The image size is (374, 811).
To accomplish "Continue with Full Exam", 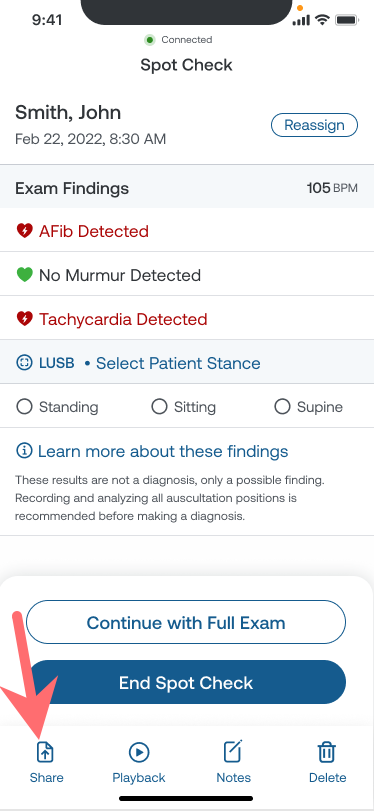I will coord(186,622).
